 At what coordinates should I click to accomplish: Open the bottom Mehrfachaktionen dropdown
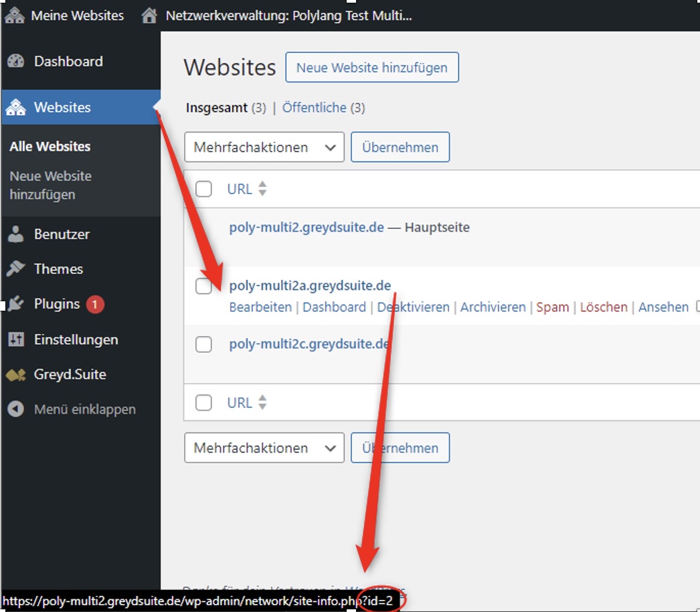(264, 448)
